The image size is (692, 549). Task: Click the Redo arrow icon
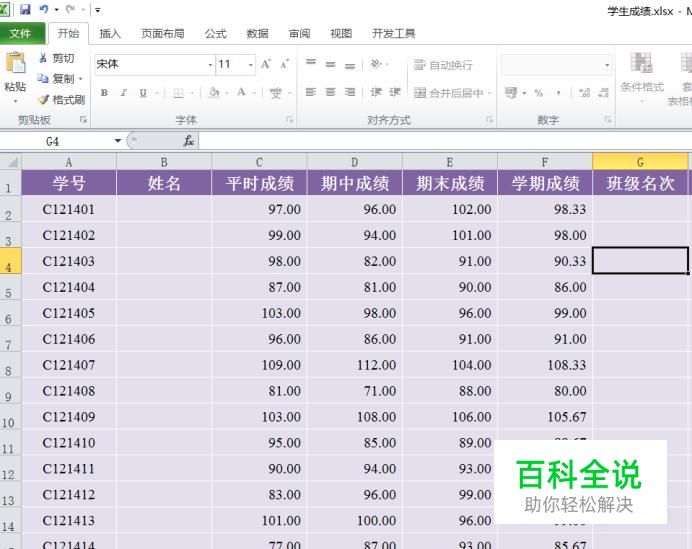(x=70, y=9)
